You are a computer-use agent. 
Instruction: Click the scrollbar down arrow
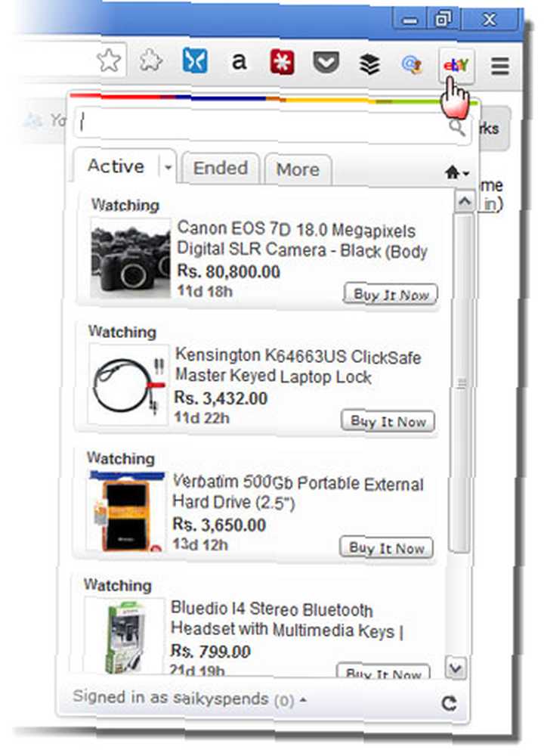456,669
